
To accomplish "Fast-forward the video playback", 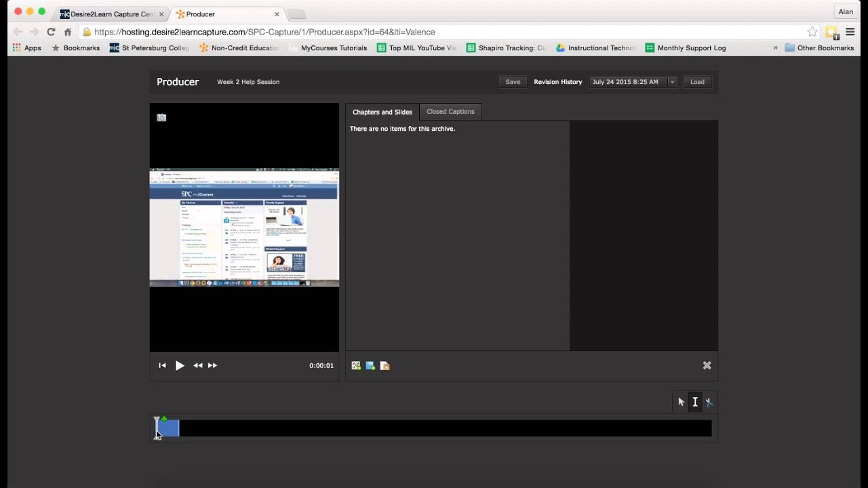I will pos(213,365).
